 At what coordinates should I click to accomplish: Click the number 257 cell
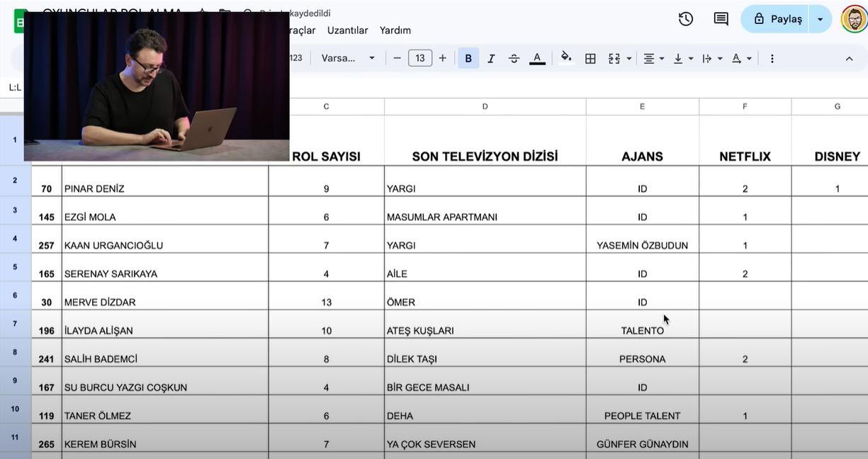click(47, 239)
